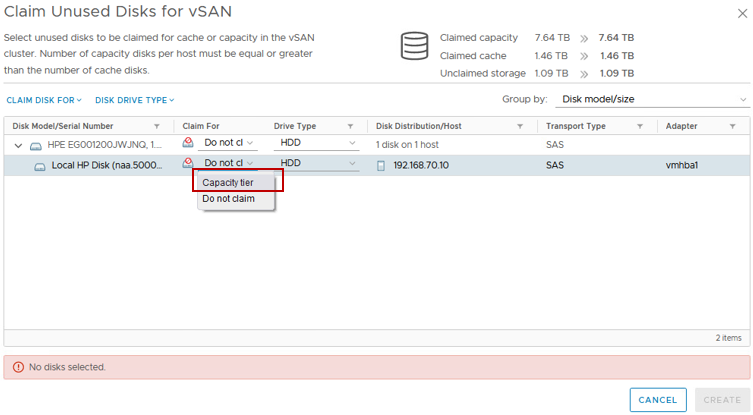This screenshot has width=753, height=415.
Task: Select host 192.168.70.10 text
Action: [421, 165]
